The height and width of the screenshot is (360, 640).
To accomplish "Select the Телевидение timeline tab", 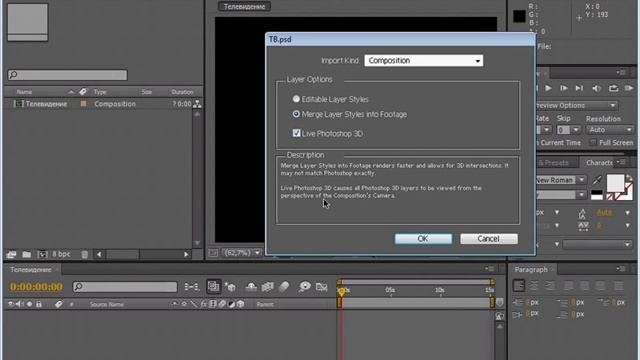I will (31, 269).
